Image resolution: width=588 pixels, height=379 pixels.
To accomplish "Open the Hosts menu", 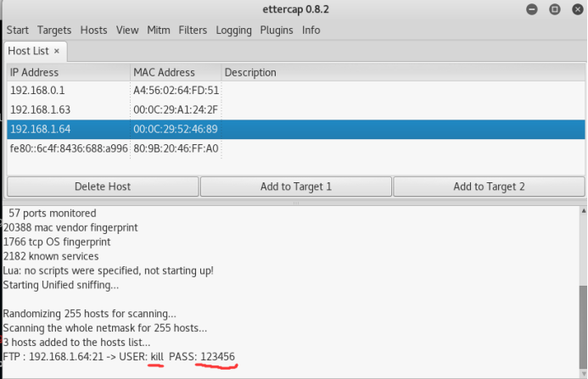I will 93,30.
